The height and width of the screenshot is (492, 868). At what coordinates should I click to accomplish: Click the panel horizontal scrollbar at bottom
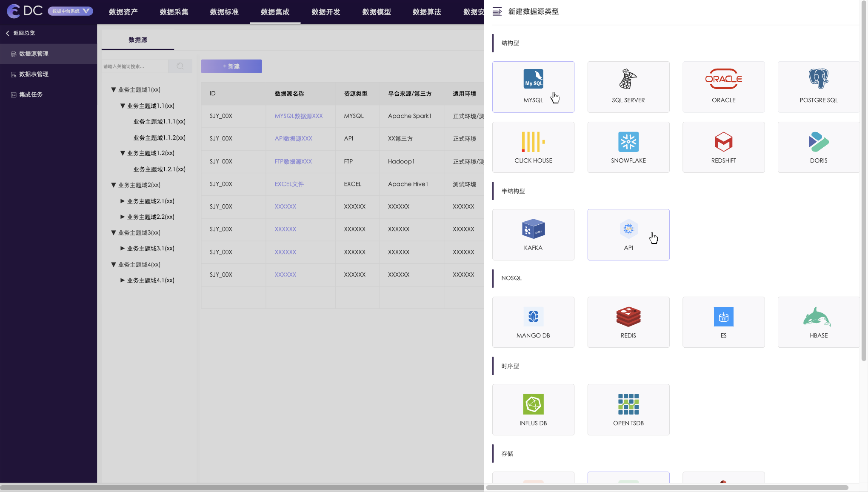pos(667,487)
